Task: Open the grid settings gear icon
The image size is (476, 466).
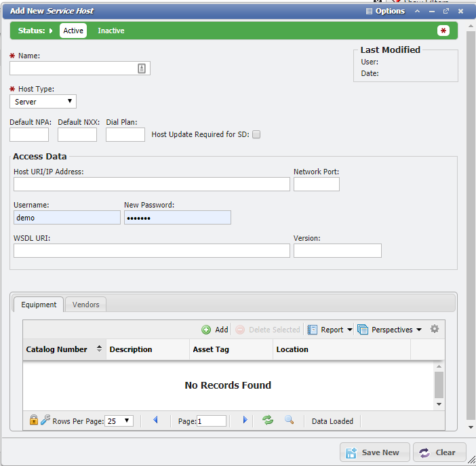Action: tap(435, 329)
